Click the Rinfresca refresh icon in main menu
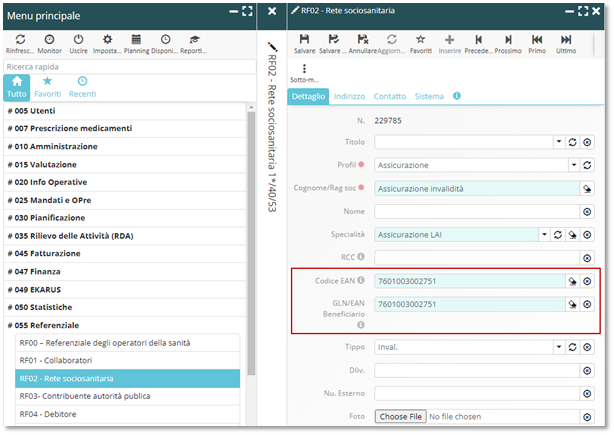This screenshot has height=435, width=614. [x=19, y=39]
